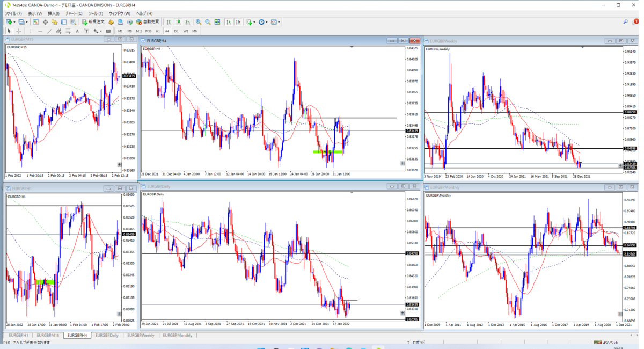This screenshot has width=644, height=349.
Task: Click the H4 chart shift triangle marker
Action: (x=352, y=47)
